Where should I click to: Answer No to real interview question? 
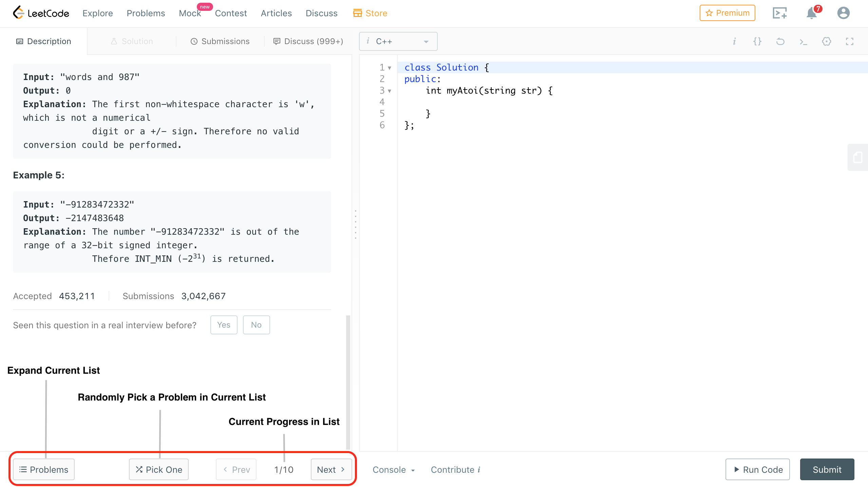pos(256,325)
